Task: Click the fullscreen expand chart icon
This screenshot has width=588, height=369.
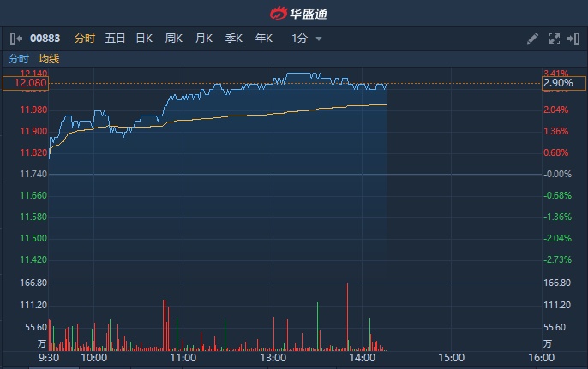Action: click(554, 39)
